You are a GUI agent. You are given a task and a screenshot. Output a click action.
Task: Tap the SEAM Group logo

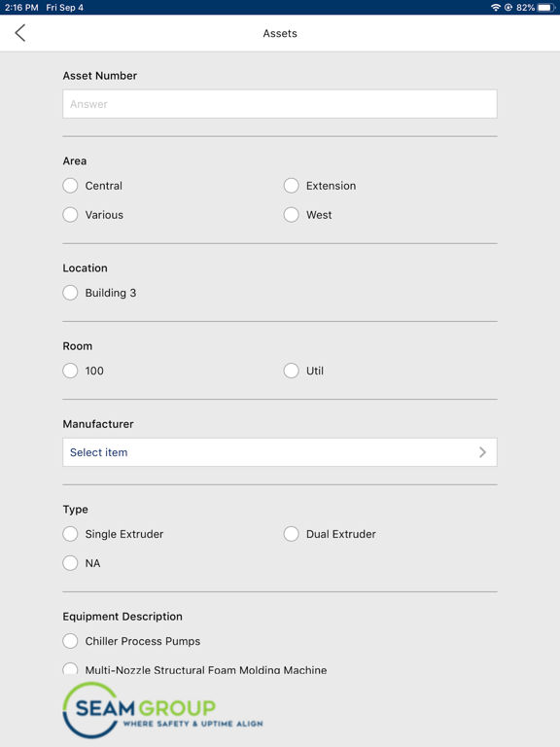pyautogui.click(x=162, y=710)
